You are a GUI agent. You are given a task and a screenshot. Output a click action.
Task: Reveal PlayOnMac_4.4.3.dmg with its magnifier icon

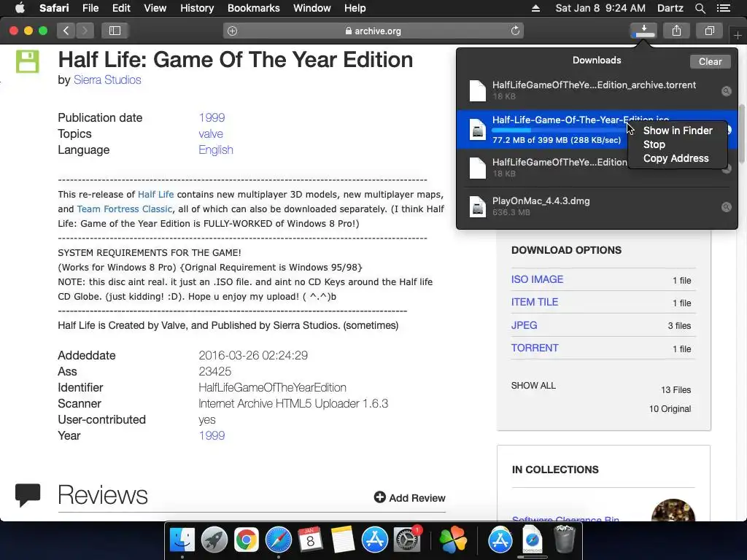click(726, 206)
